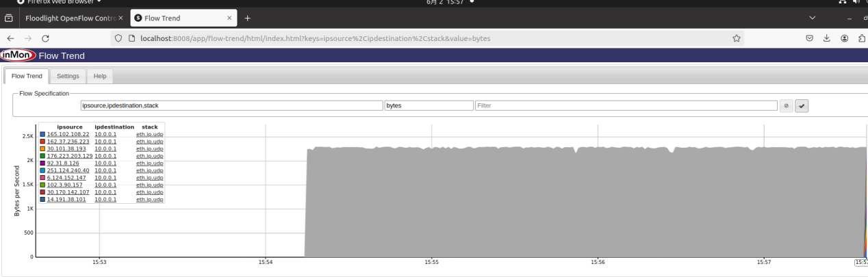Open source link 251.124.240.40
Image resolution: width=868 pixels, height=277 pixels.
68,170
